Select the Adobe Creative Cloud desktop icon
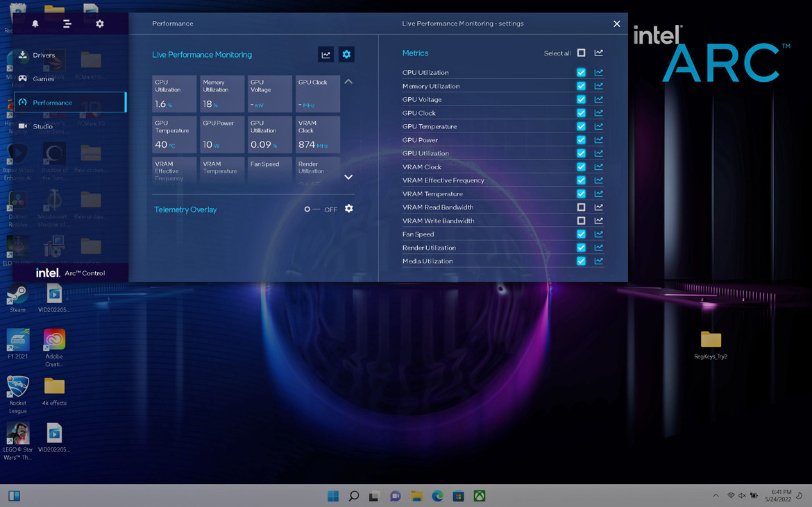This screenshot has width=812, height=507. [x=54, y=347]
